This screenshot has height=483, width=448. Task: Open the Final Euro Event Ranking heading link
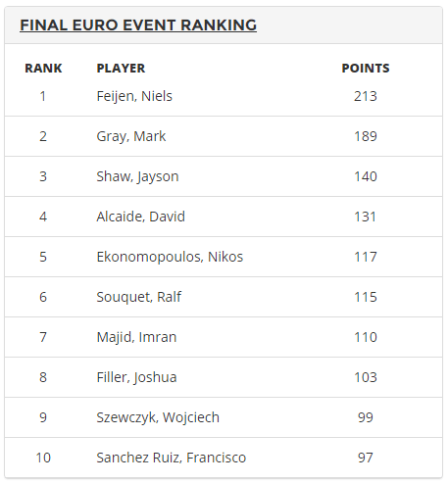coord(138,25)
